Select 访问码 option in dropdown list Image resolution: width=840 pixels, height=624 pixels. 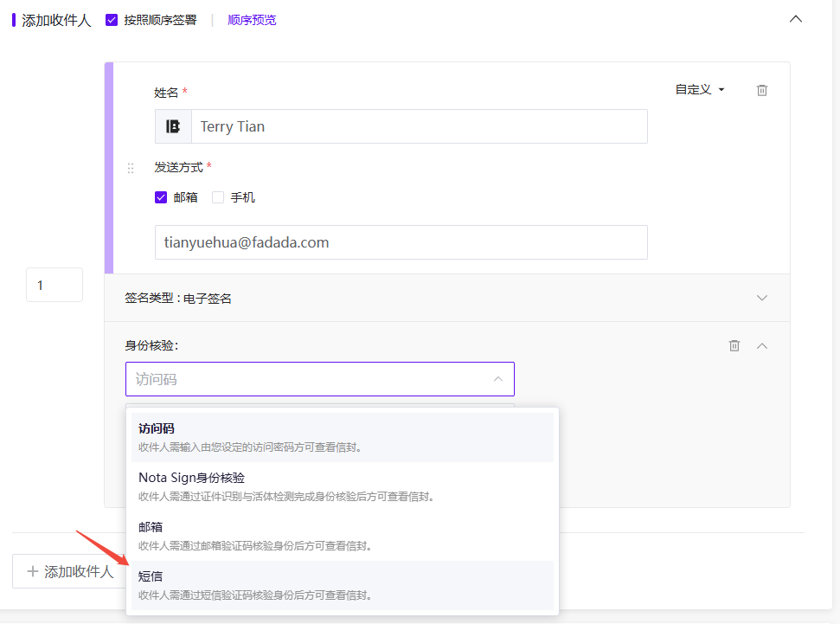coord(343,437)
